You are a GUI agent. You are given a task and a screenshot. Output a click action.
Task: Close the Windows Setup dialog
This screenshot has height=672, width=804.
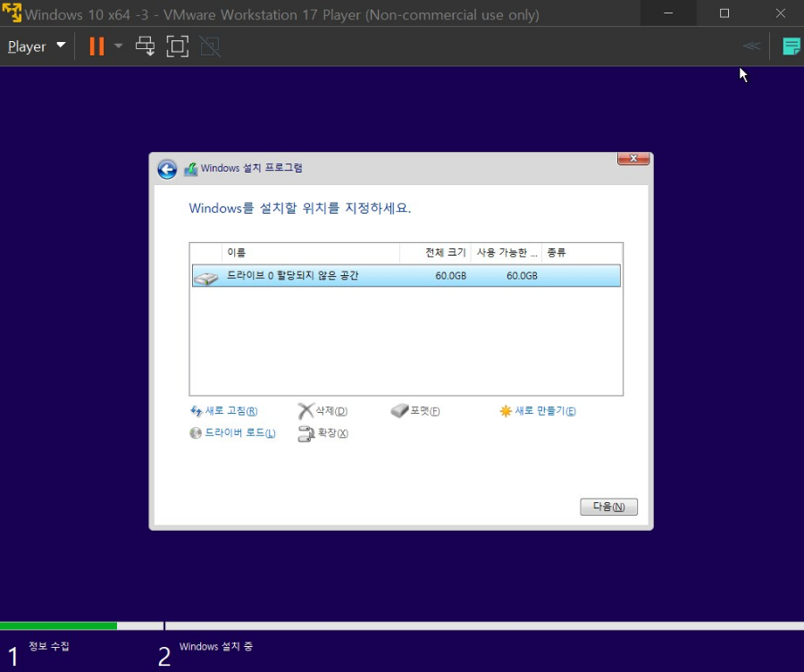pyautogui.click(x=633, y=158)
